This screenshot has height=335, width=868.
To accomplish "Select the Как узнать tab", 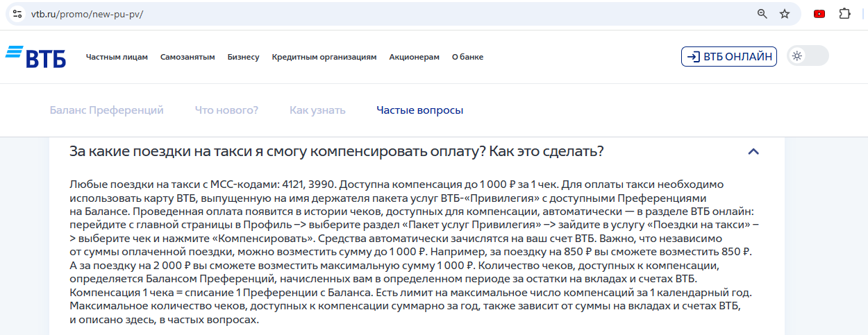I will pos(317,110).
